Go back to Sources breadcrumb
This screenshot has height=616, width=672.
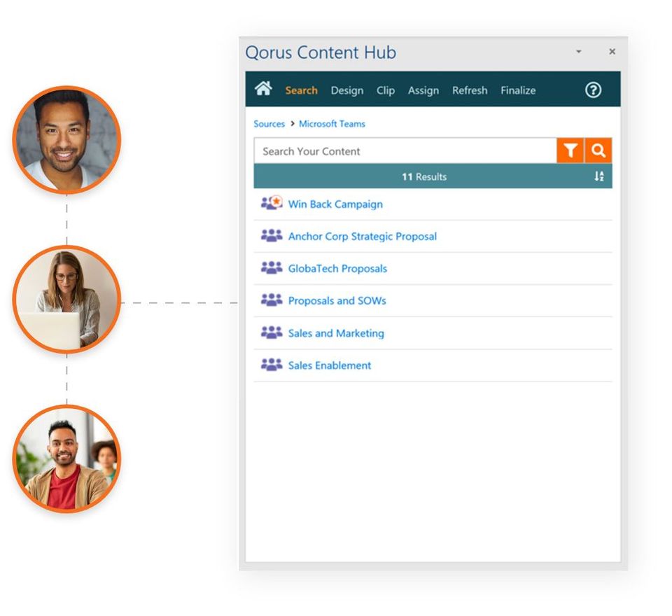pyautogui.click(x=269, y=124)
